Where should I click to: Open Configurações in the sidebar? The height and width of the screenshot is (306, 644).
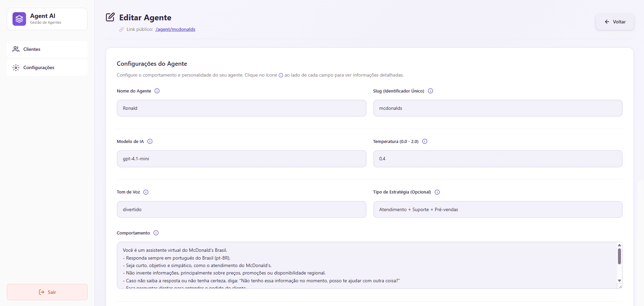point(47,67)
